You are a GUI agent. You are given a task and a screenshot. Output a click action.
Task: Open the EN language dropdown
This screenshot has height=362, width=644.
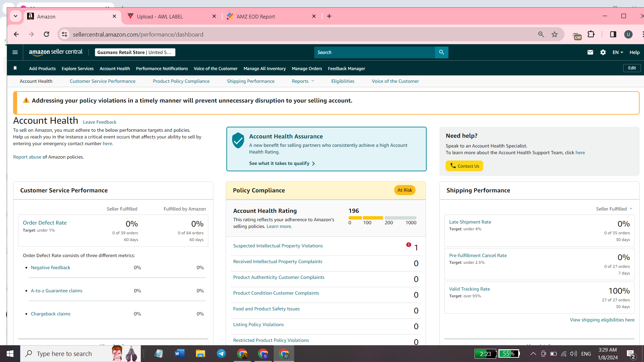(618, 52)
